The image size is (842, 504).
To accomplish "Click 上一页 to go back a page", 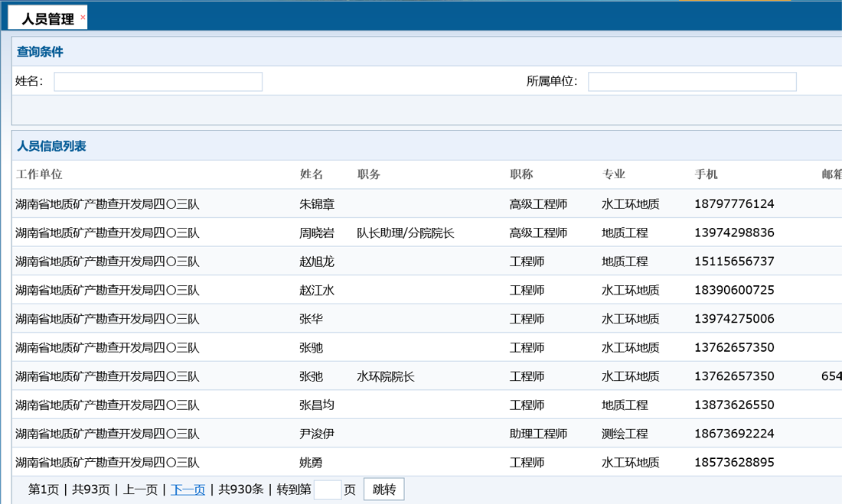I will coord(141,489).
